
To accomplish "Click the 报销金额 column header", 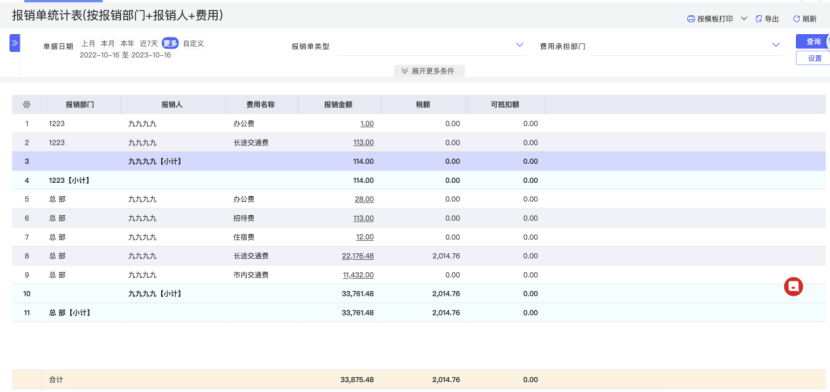I will pos(339,105).
